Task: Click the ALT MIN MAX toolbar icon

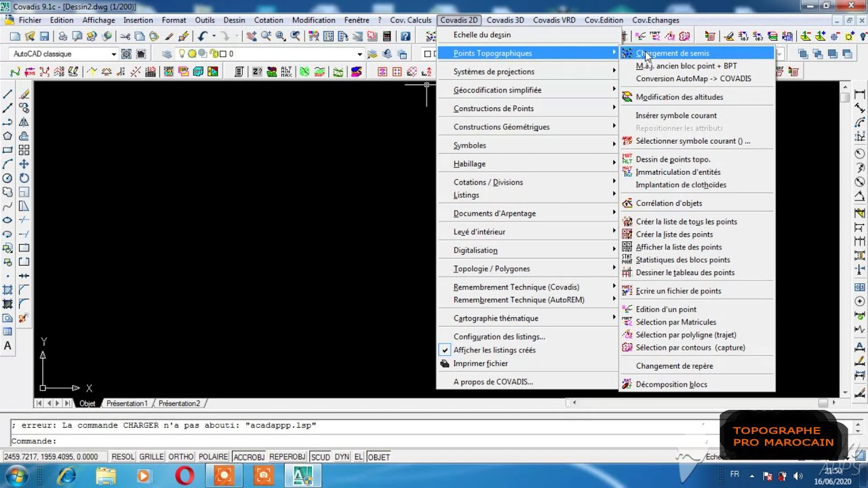Action: point(286,72)
